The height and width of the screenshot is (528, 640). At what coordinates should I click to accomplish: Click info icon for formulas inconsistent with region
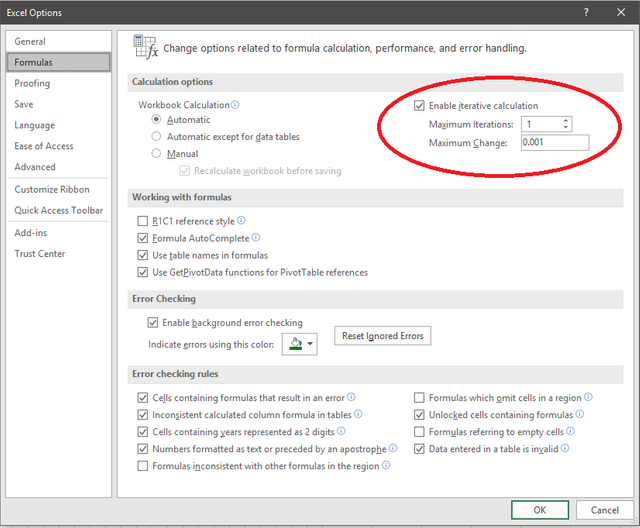pos(386,465)
